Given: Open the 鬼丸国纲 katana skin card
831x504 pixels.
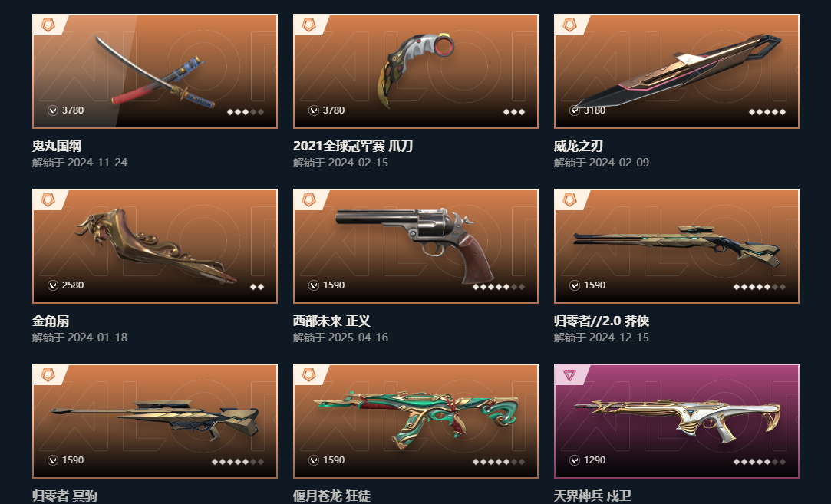Looking at the screenshot, I should coord(155,71).
